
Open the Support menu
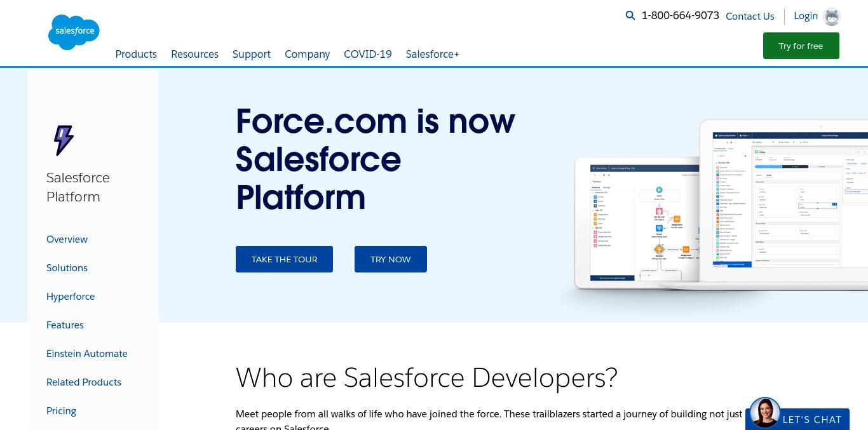[252, 54]
